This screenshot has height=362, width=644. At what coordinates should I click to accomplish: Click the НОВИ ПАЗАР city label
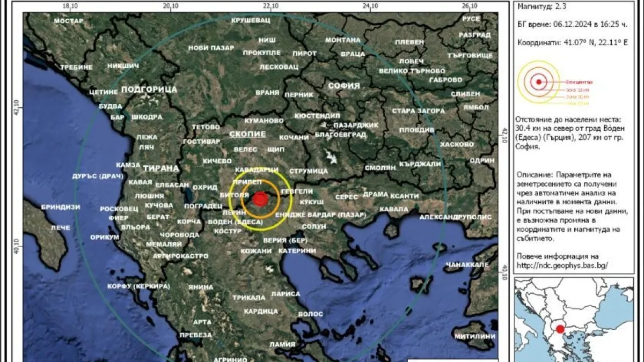211,48
